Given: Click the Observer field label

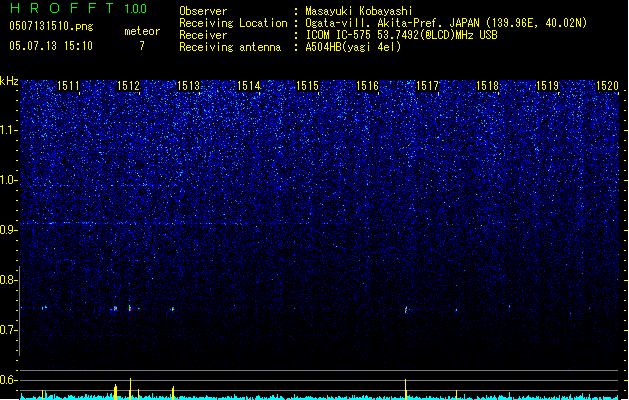Looking at the screenshot, I should pos(203,11).
